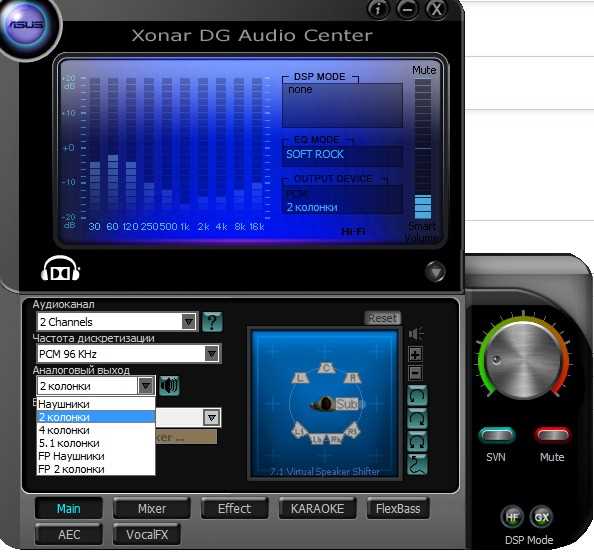
Task: Switch to the Mixer tab
Action: (x=152, y=508)
